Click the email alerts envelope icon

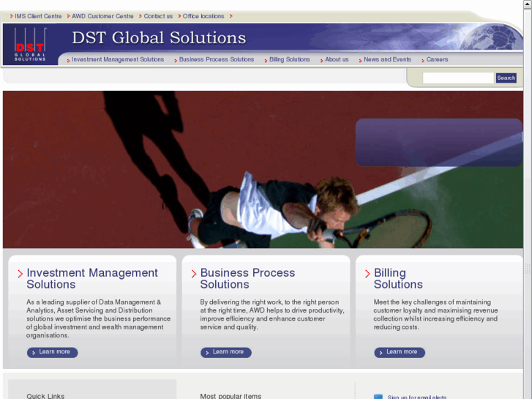coord(378,397)
